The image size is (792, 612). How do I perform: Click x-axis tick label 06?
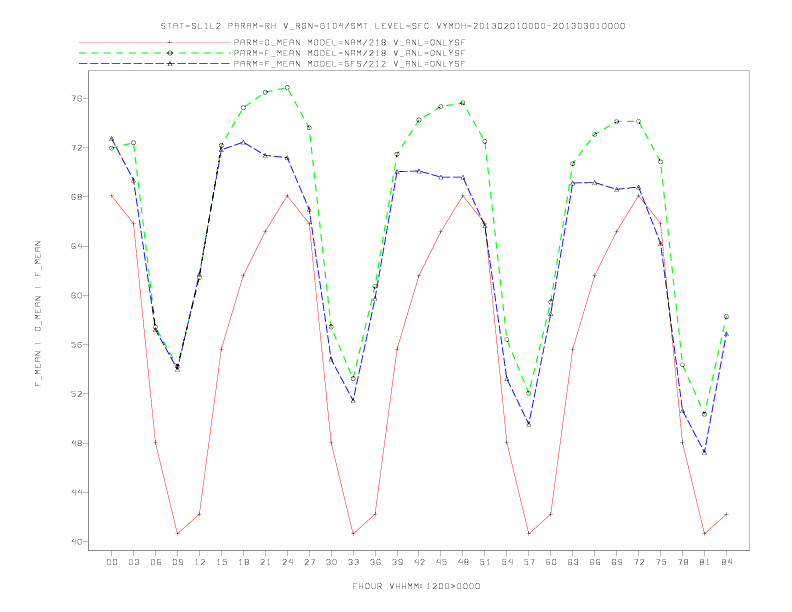point(156,562)
